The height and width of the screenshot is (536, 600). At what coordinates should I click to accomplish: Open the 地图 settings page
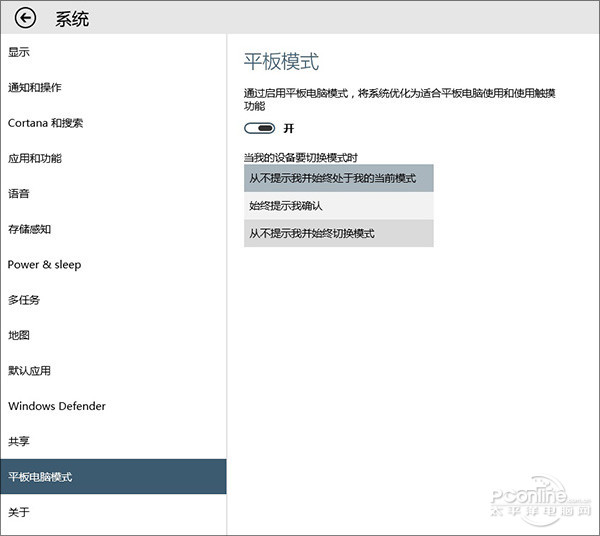[x=113, y=335]
